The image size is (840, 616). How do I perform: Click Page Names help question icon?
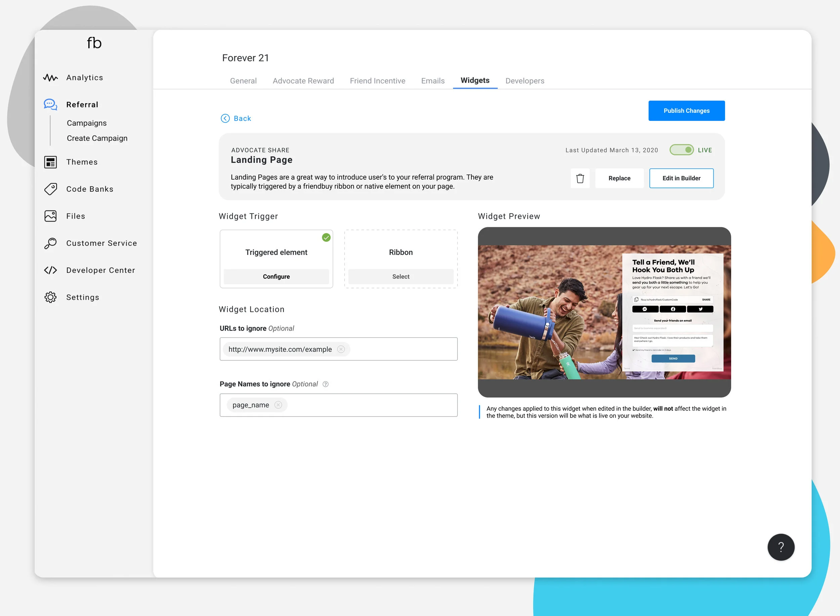[x=325, y=384]
